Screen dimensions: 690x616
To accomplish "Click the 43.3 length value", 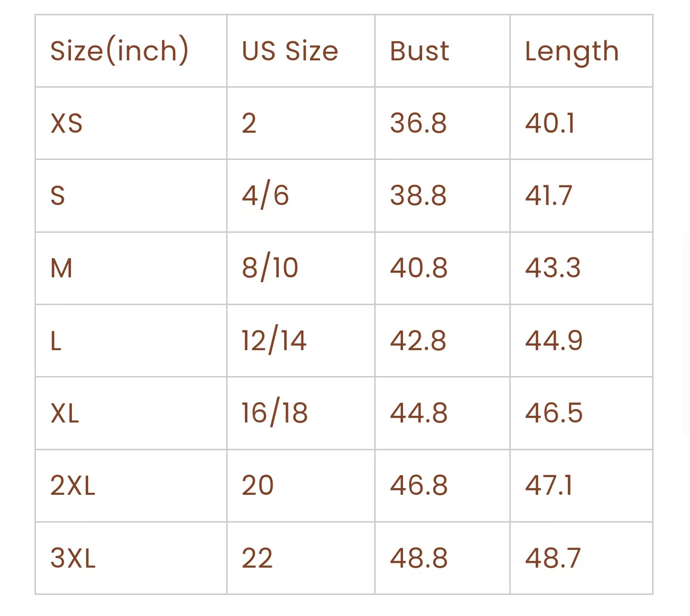I will [552, 268].
